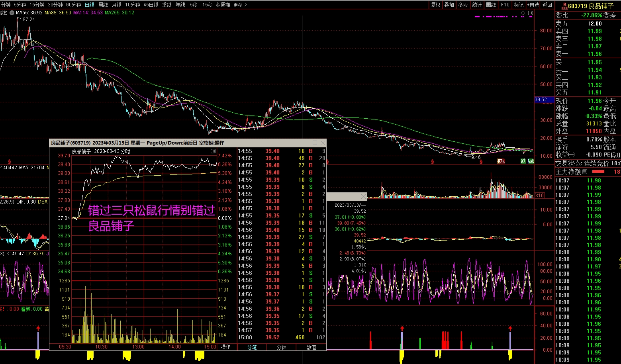The height and width of the screenshot is (364, 621).
Task: Click the 现价 value 11.96
Action: [594, 101]
